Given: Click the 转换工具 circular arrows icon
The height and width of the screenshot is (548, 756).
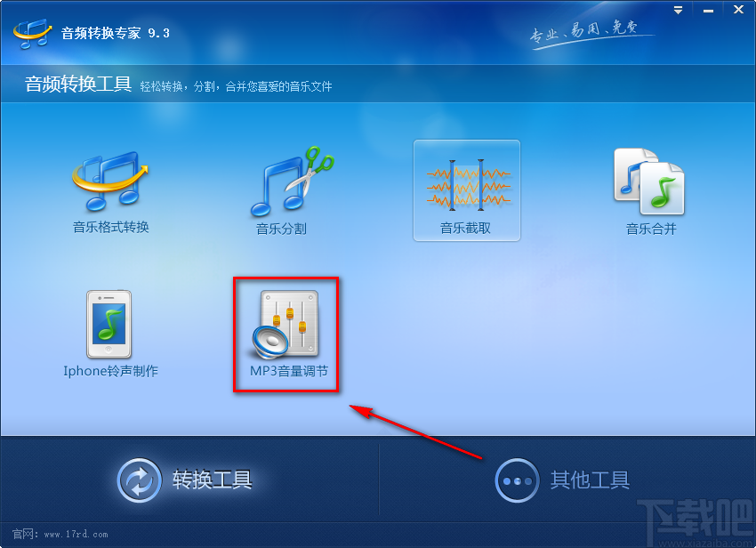Looking at the screenshot, I should point(139,480).
